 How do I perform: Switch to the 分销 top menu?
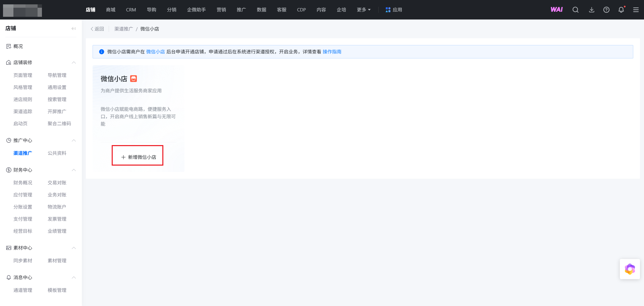point(172,10)
